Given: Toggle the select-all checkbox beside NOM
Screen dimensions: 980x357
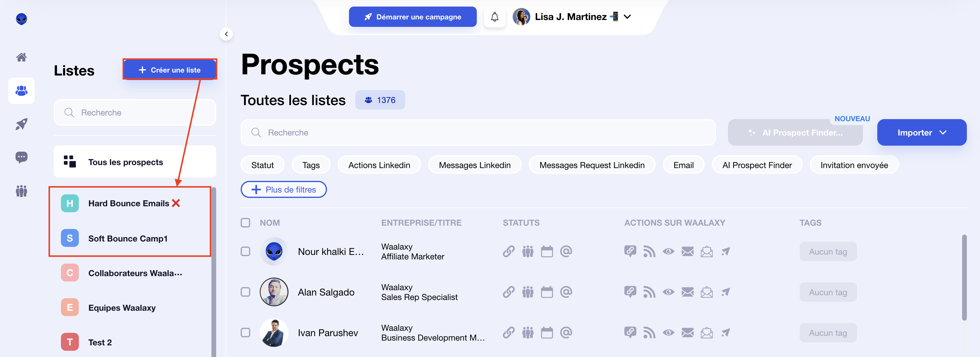Looking at the screenshot, I should click(x=245, y=222).
